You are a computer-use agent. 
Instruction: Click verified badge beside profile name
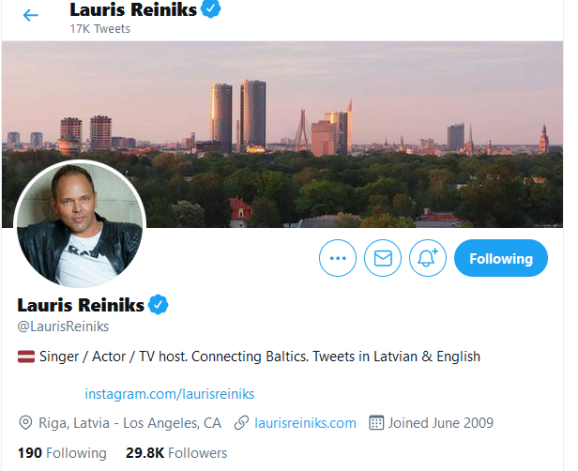pyautogui.click(x=158, y=305)
